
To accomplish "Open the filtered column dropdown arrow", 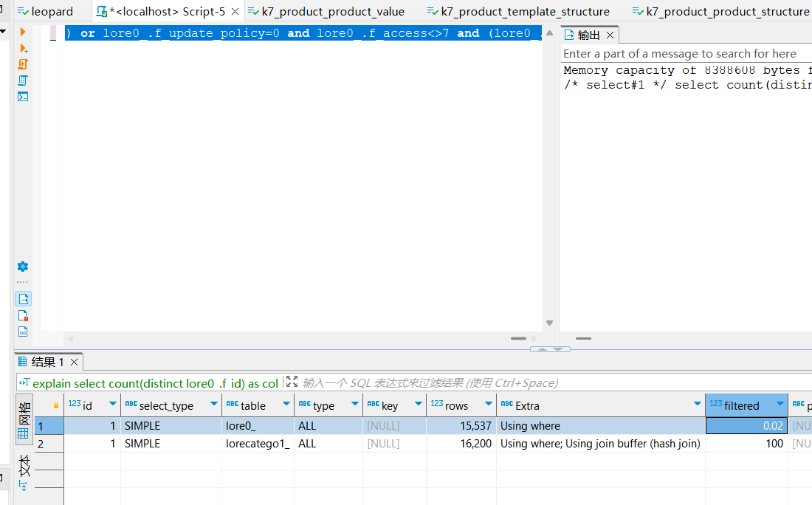I will coord(780,405).
